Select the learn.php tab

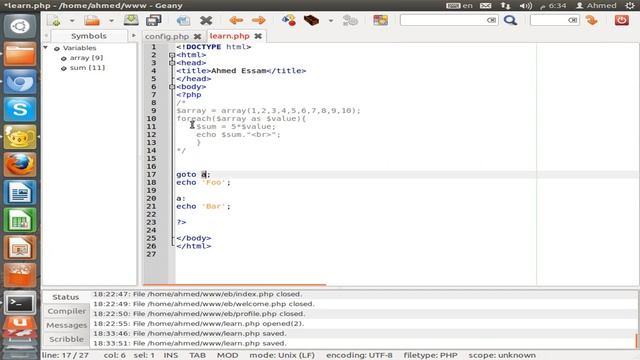click(229, 36)
